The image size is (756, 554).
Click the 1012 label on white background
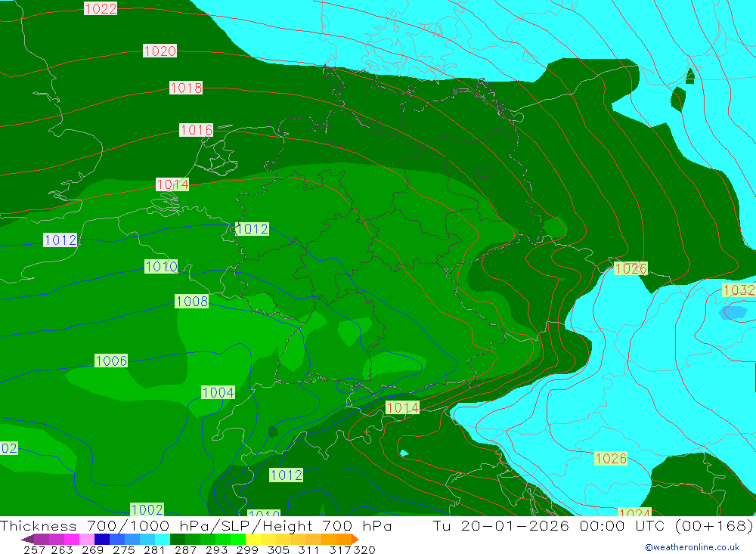[x=60, y=240]
